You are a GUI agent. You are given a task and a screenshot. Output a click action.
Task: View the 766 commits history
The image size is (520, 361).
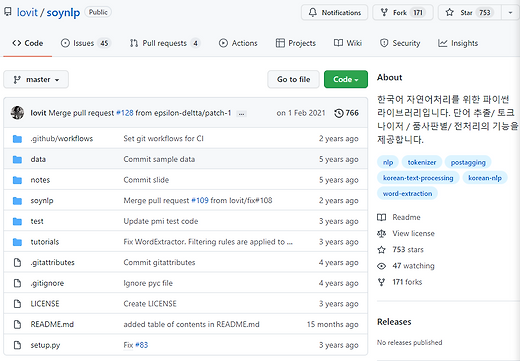coord(346,113)
